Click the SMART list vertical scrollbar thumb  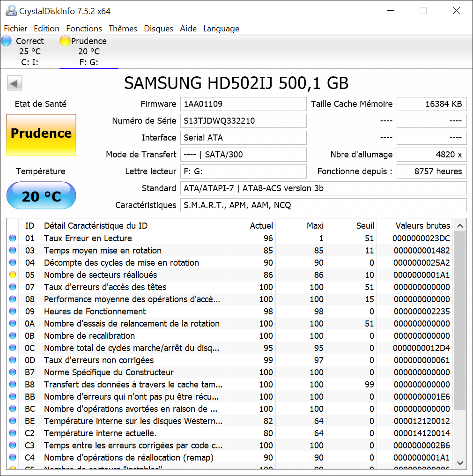coord(459,320)
